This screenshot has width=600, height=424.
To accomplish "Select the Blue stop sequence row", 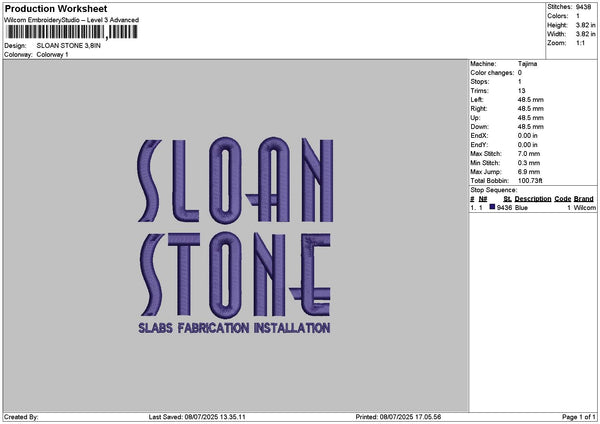I will tap(533, 207).
